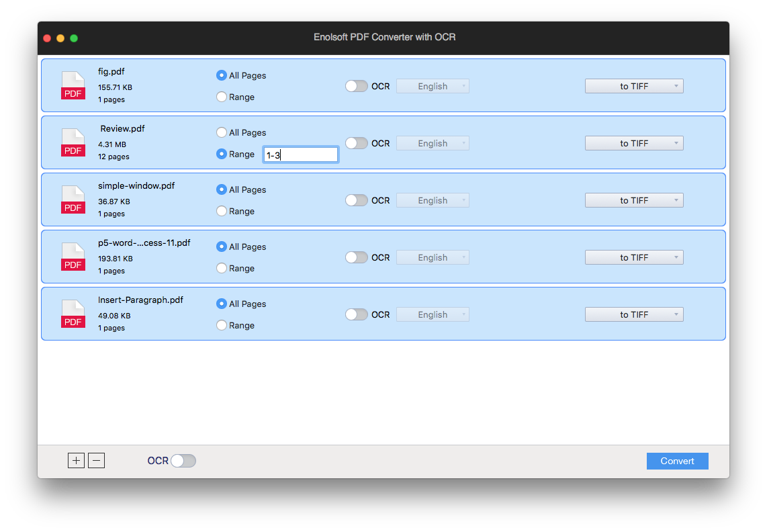767x532 pixels.
Task: Click the Insert-Paragraph.pdf file name
Action: (x=140, y=300)
